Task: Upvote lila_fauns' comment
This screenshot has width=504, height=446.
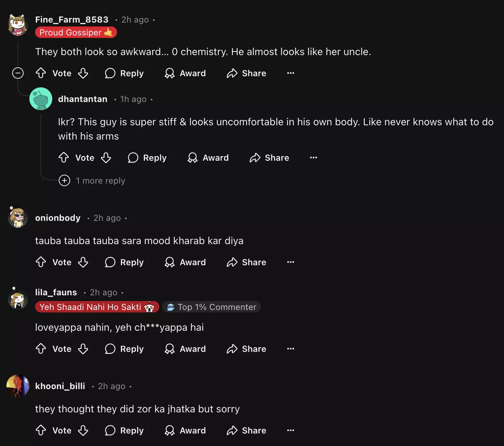Action: 41,349
